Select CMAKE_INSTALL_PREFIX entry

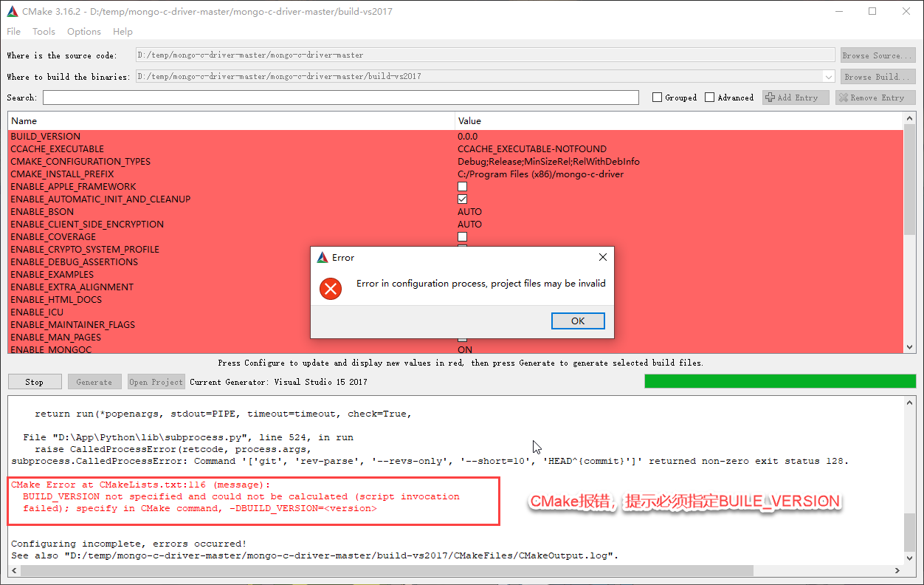point(63,174)
